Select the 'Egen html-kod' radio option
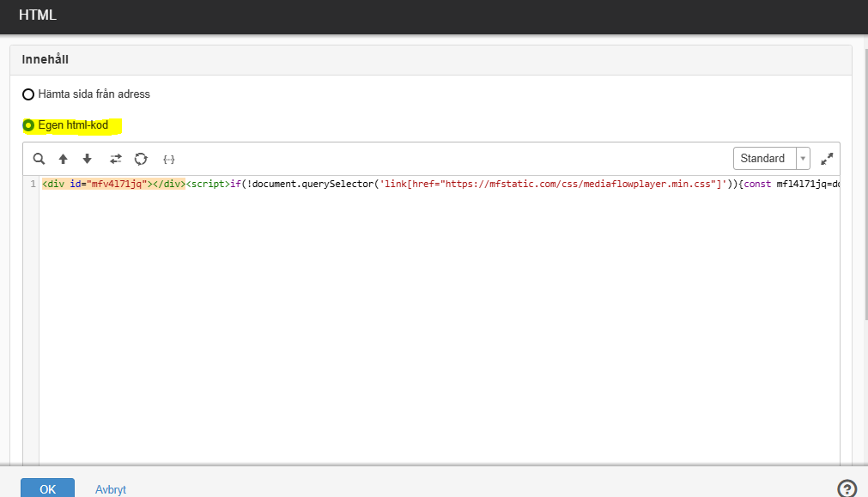This screenshot has height=497, width=868. click(x=28, y=125)
